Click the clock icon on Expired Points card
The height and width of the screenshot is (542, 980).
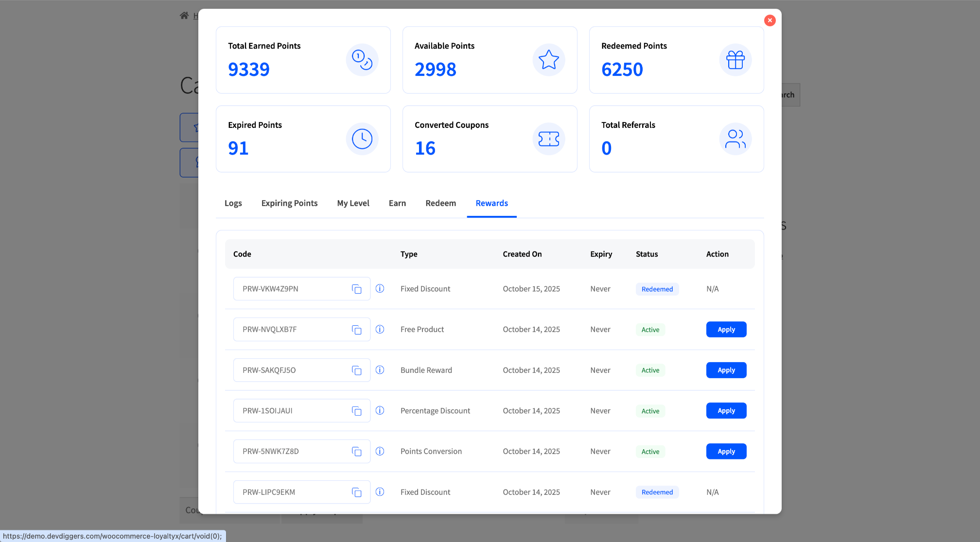pyautogui.click(x=362, y=139)
